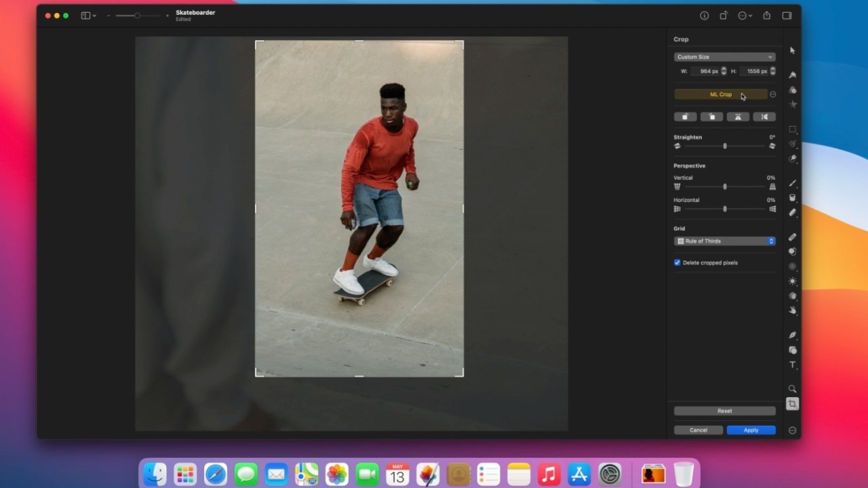Open tools customization ellipsis at toolbar bottom
Screen dimensions: 868x488
click(x=792, y=430)
